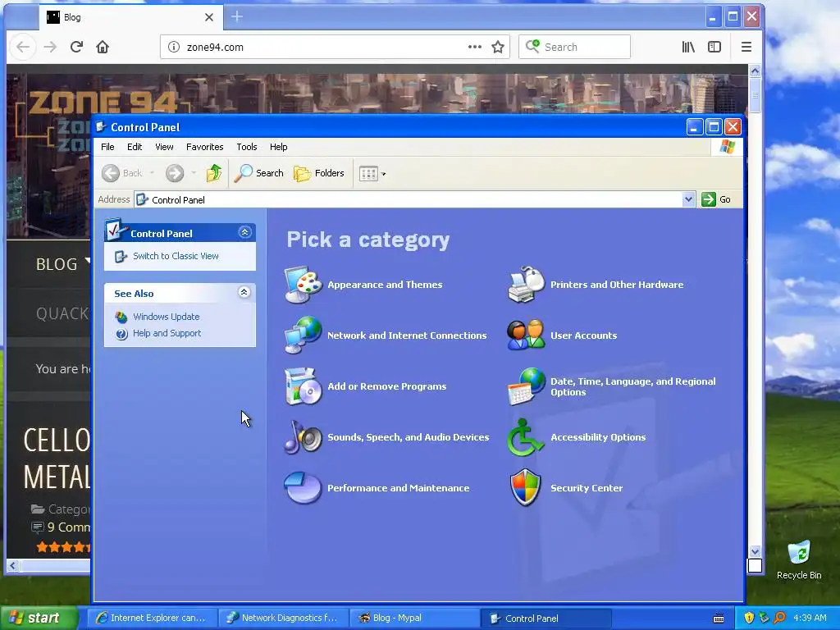Viewport: 840px width, 630px height.
Task: Click browser vertical scrollbar up arrow
Action: [x=755, y=71]
